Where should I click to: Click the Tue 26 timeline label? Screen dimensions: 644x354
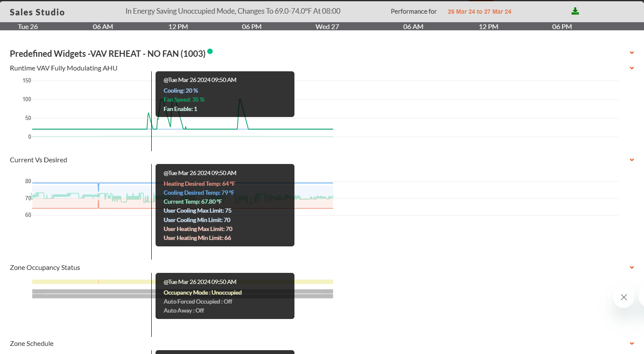click(x=28, y=26)
